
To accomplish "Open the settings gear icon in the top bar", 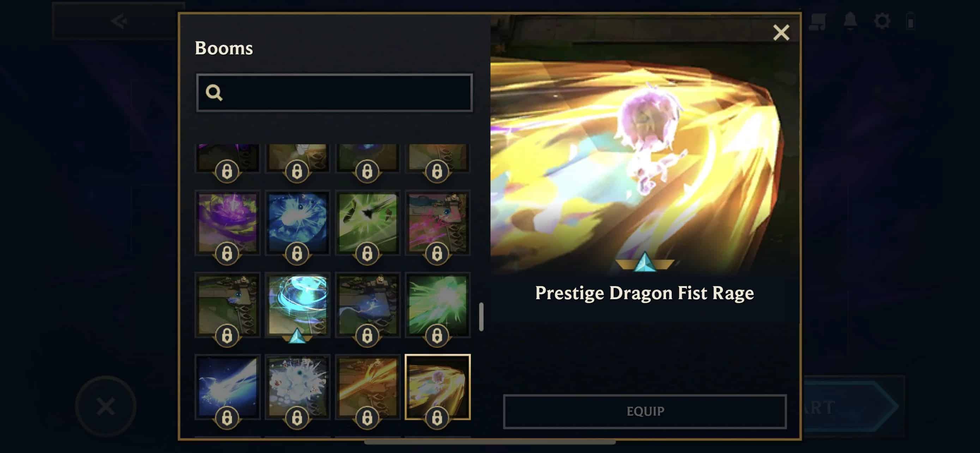I will [x=882, y=20].
